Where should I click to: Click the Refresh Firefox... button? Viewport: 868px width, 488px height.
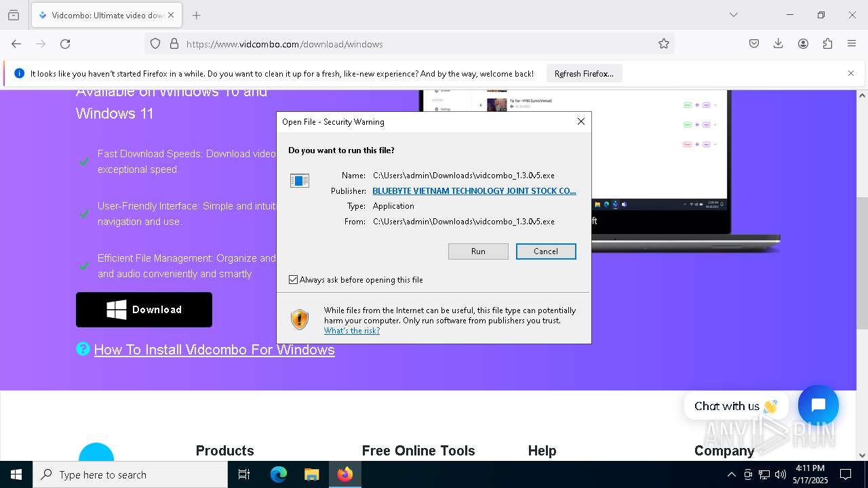584,74
